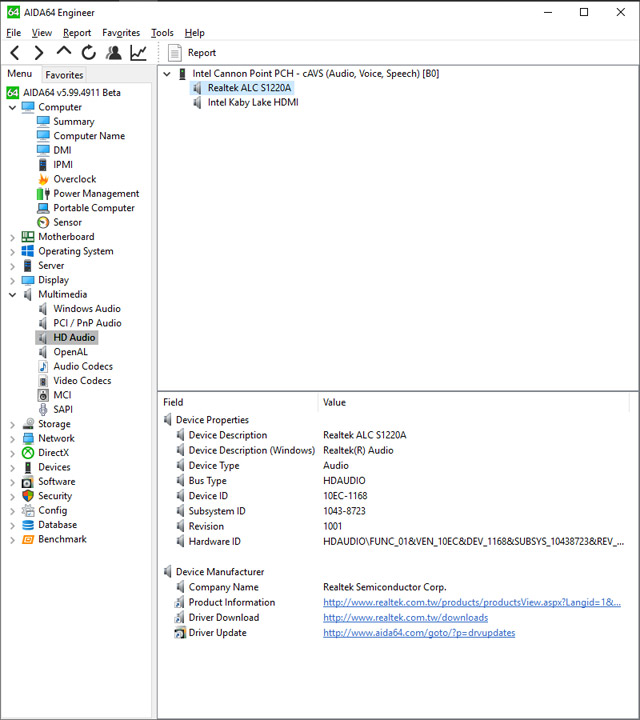This screenshot has width=640, height=720.
Task: Open the user silhouette toolbar icon
Action: pyautogui.click(x=113, y=53)
